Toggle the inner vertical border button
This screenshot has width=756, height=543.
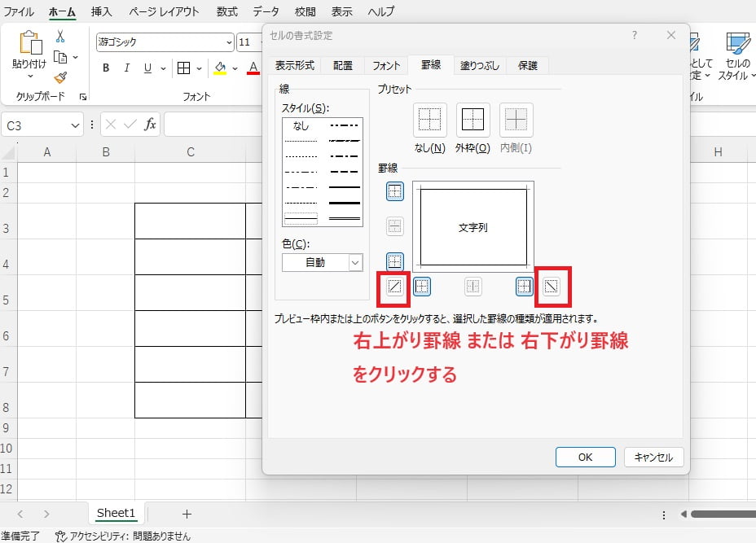click(473, 287)
